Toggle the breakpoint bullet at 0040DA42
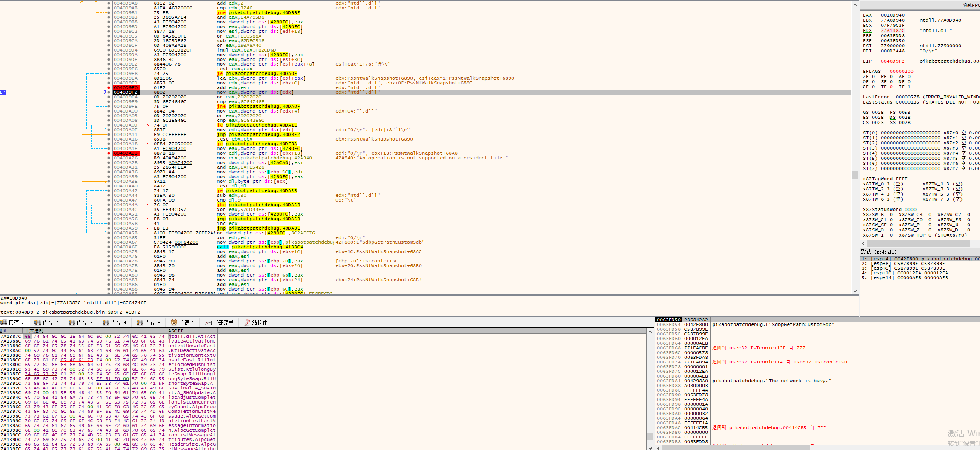 pyautogui.click(x=109, y=190)
